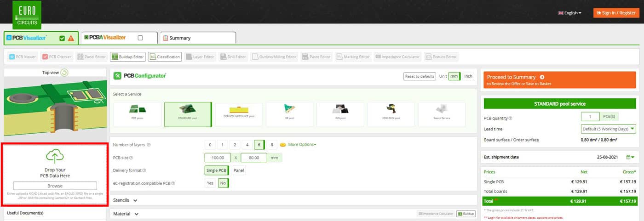This screenshot has height=221, width=644.
Task: Select the IMS pool service
Action: [x=340, y=114]
